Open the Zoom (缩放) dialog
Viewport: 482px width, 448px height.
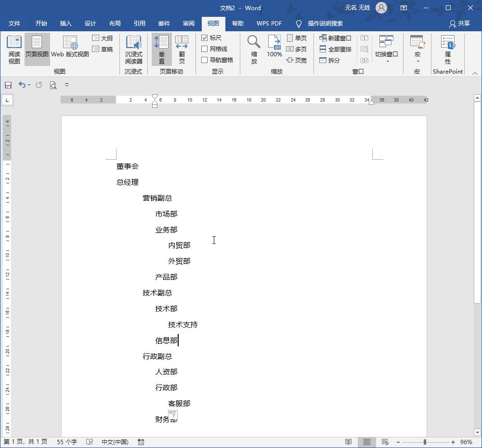click(254, 48)
